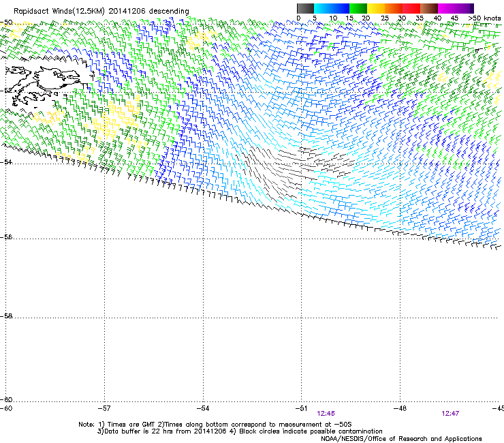504x443 pixels.
Task: Click the purple '12:47' time label
Action: (450, 414)
